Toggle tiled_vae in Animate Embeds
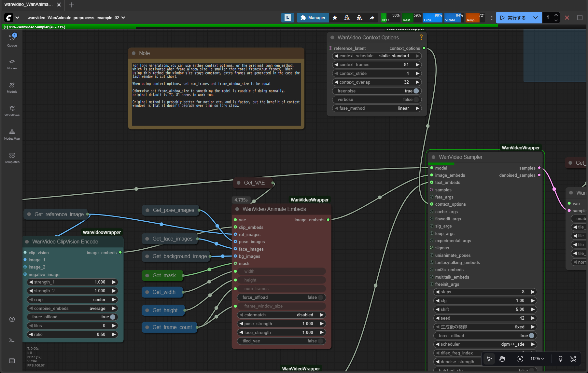Viewport: 588px width, 373px height. [x=320, y=341]
